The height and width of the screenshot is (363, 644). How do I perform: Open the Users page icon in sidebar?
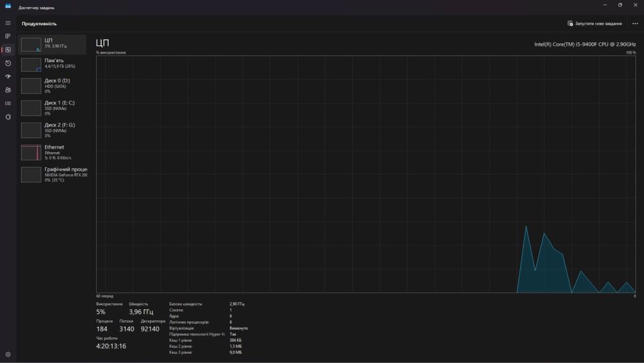8,90
